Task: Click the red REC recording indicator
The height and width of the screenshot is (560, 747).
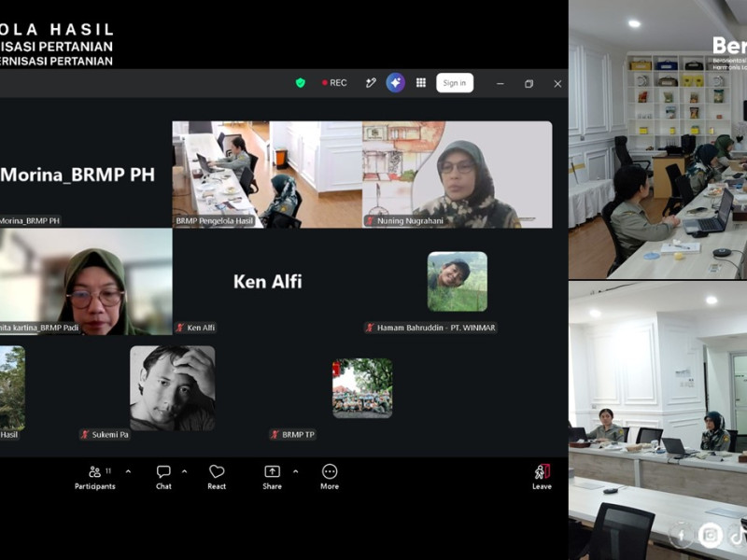Action: tap(334, 83)
